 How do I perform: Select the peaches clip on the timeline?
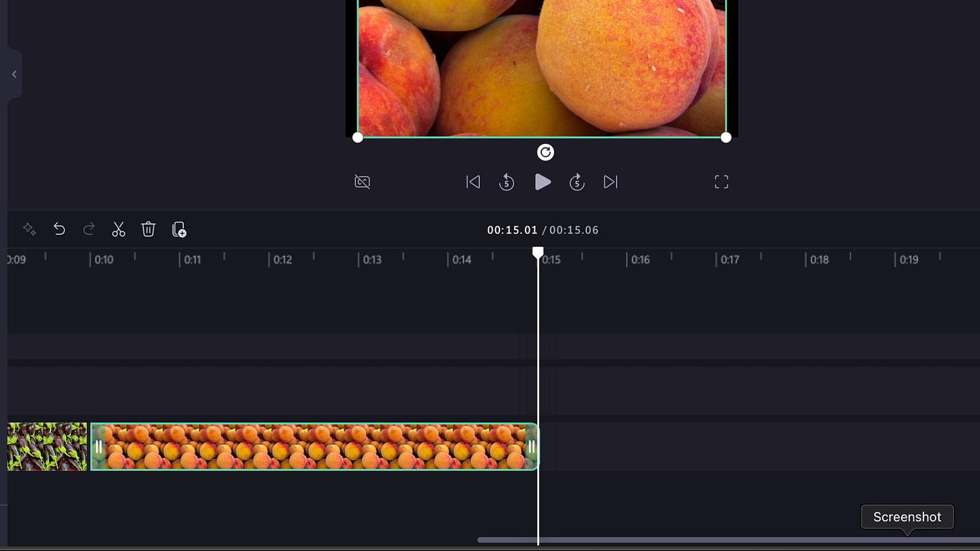click(314, 447)
